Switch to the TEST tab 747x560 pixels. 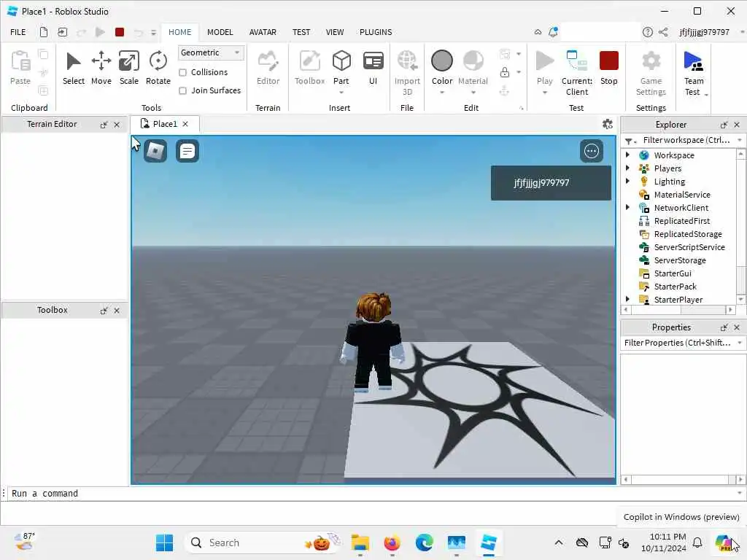click(x=301, y=32)
